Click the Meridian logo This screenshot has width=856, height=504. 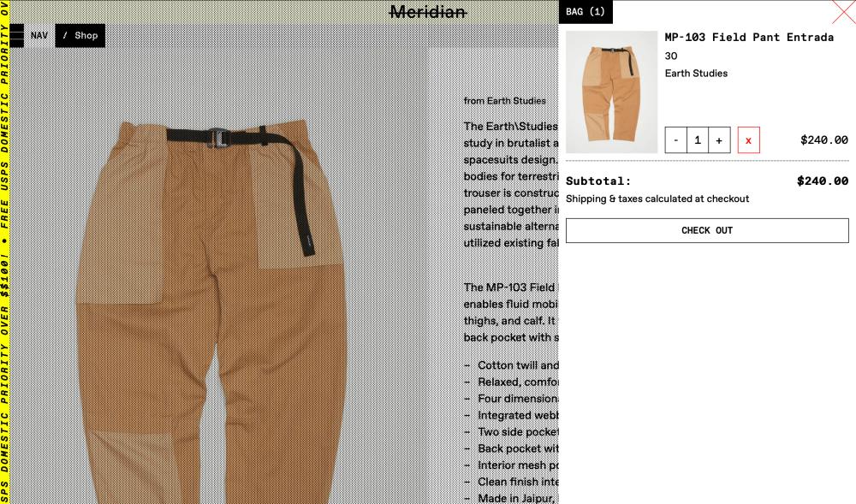pyautogui.click(x=427, y=11)
